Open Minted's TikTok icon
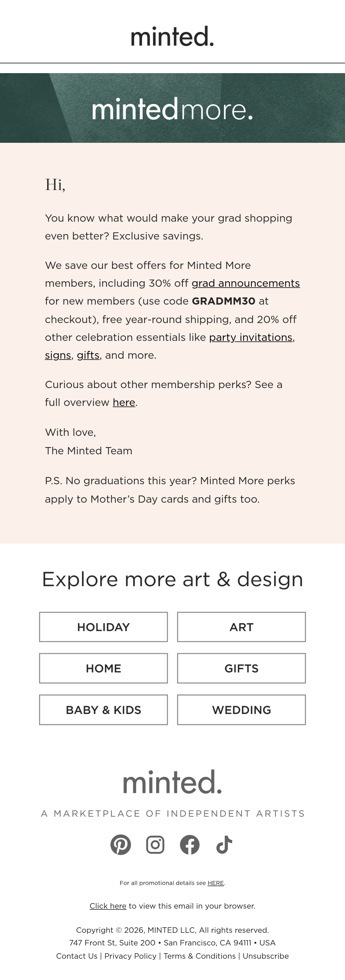This screenshot has width=345, height=980. [224, 845]
